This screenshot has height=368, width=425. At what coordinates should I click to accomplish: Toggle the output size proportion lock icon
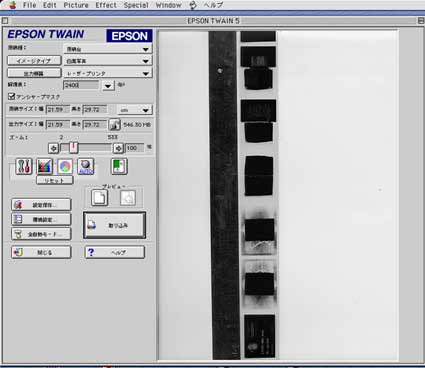[x=115, y=125]
